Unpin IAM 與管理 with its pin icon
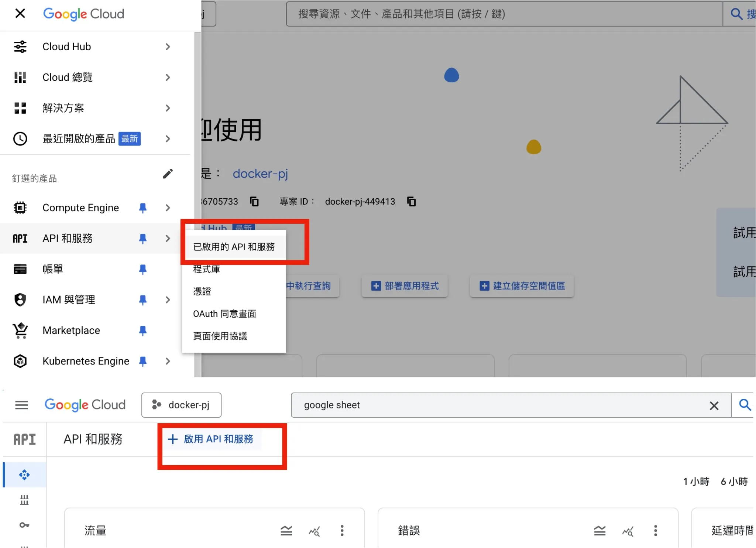Screen dimensions: 756x548 [x=142, y=300]
